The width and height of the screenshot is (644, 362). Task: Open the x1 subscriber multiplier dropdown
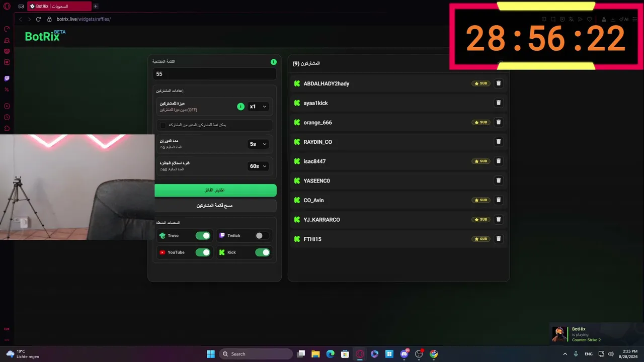tap(258, 107)
